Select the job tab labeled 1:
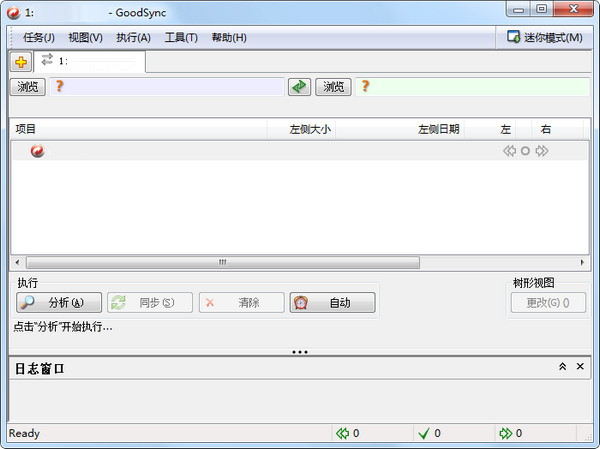Image resolution: width=600 pixels, height=449 pixels. [90, 61]
